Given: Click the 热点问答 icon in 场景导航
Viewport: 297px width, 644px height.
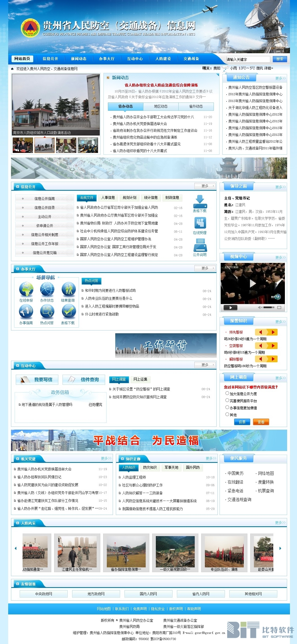Looking at the screenshot, I should click(47, 312).
